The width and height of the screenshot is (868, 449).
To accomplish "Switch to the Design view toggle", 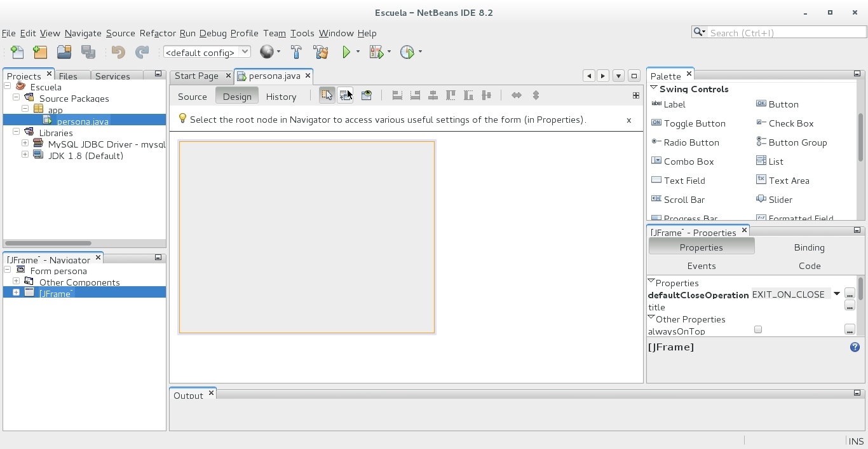I will pyautogui.click(x=237, y=97).
